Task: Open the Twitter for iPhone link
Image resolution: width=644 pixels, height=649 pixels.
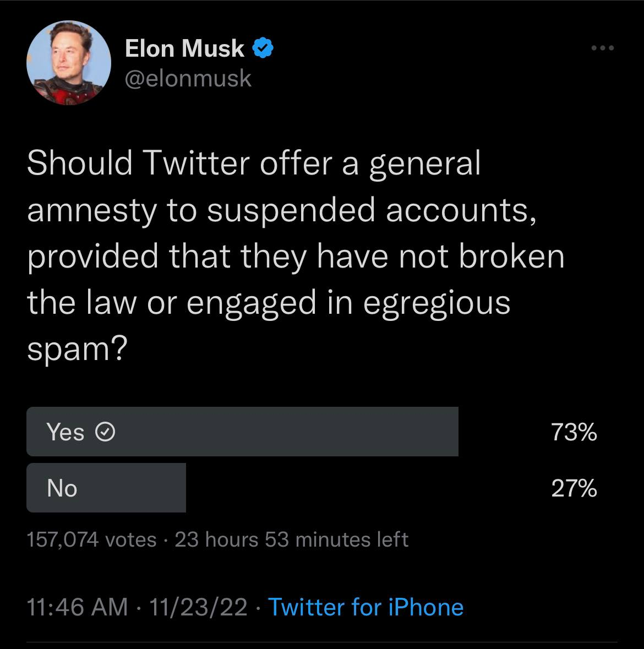Action: 365,607
